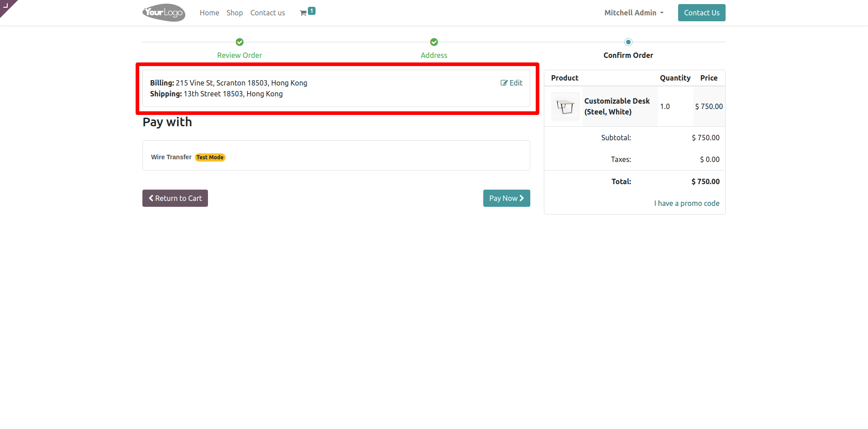Image resolution: width=868 pixels, height=429 pixels.
Task: Click the Product column header
Action: pyautogui.click(x=565, y=78)
